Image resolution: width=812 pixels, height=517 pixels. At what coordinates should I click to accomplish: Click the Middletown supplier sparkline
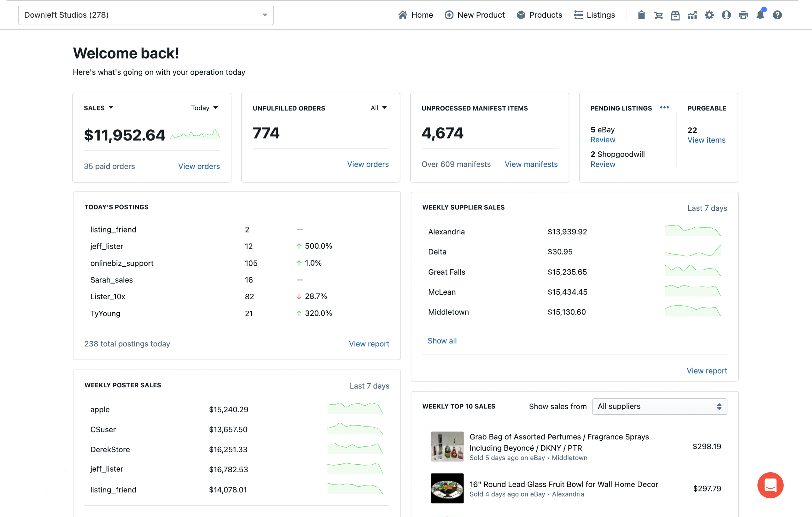[x=693, y=311]
